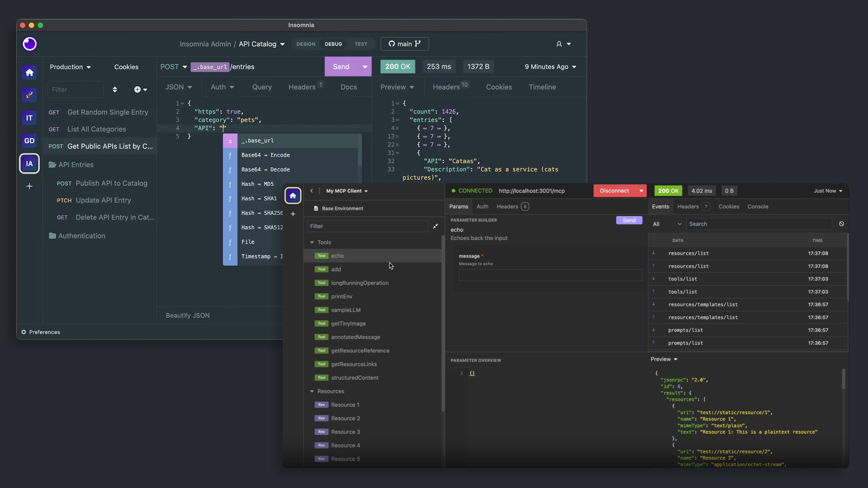The image size is (868, 488).
Task: Collapse the Resources section
Action: [x=312, y=391]
